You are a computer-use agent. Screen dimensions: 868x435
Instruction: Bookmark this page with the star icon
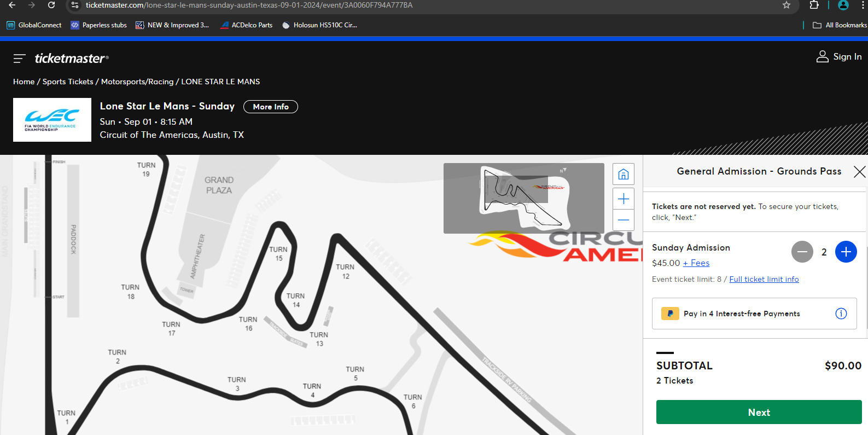click(x=787, y=5)
